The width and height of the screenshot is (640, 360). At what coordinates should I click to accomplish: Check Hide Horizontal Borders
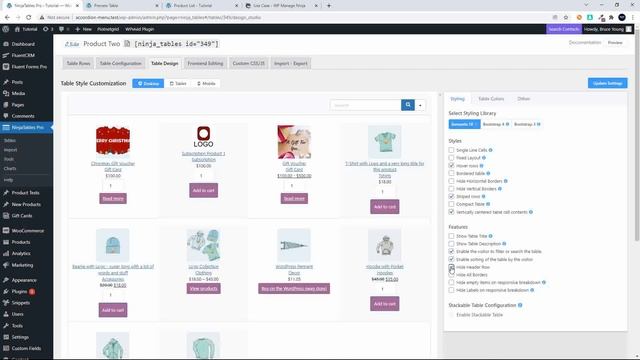click(451, 181)
